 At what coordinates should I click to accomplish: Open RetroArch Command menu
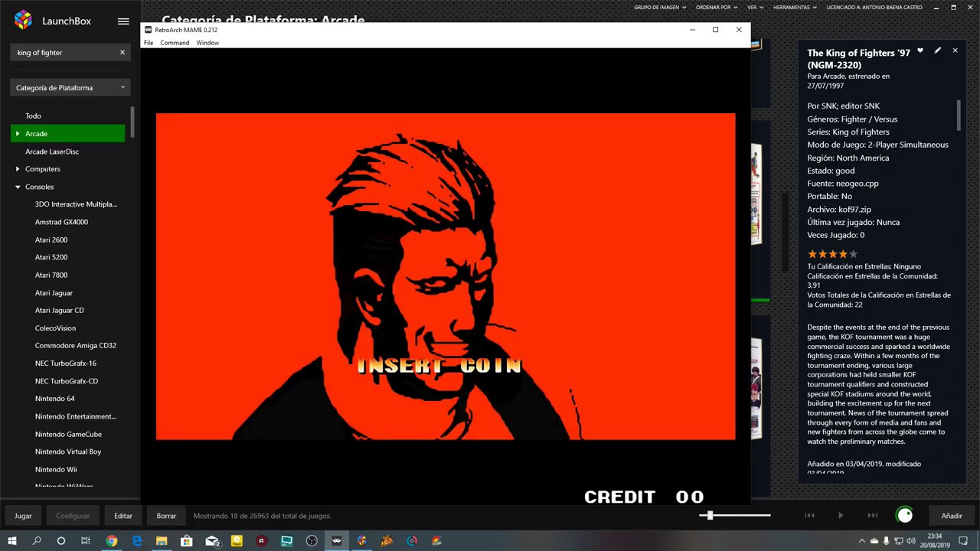(175, 43)
